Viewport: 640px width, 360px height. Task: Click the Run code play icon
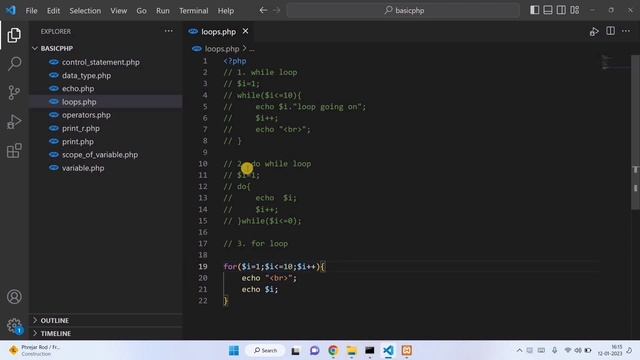[x=594, y=31]
